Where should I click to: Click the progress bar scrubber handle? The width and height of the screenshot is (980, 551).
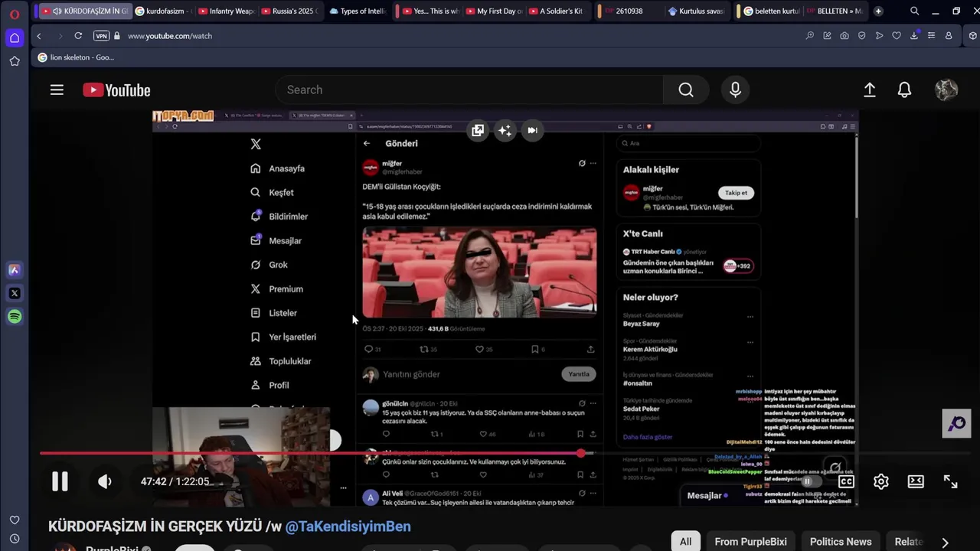tap(582, 453)
